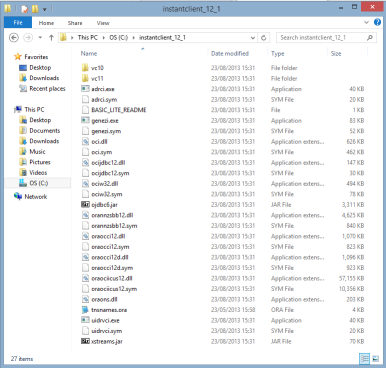386x368 pixels.
Task: Sort by the Name column header
Action: click(x=89, y=53)
